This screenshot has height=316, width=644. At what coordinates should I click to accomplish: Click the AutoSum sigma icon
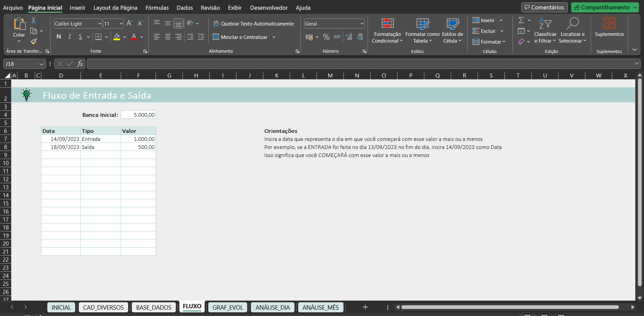pyautogui.click(x=521, y=20)
